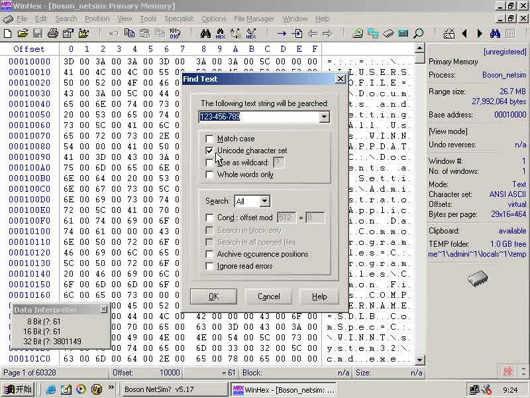The image size is (530, 398).
Task: Switch to Boson NetSim taskbar button
Action: (x=174, y=390)
